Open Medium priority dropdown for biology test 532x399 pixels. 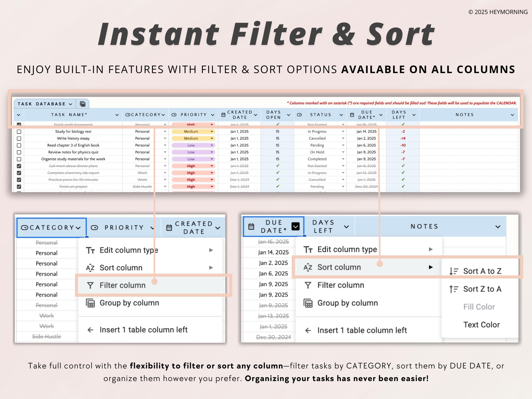coord(212,132)
